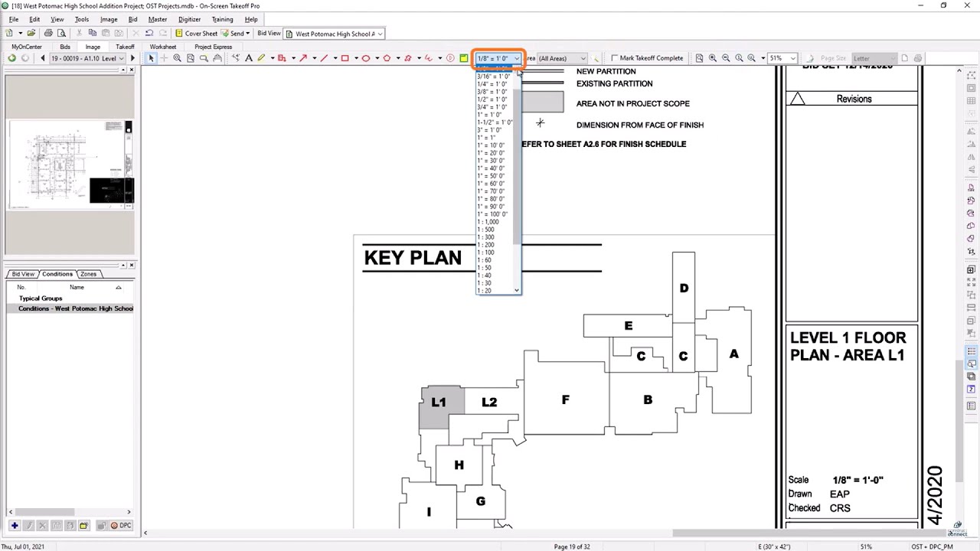Choose 1" = 20' 0" from scale list
The image size is (980, 551).
point(491,153)
